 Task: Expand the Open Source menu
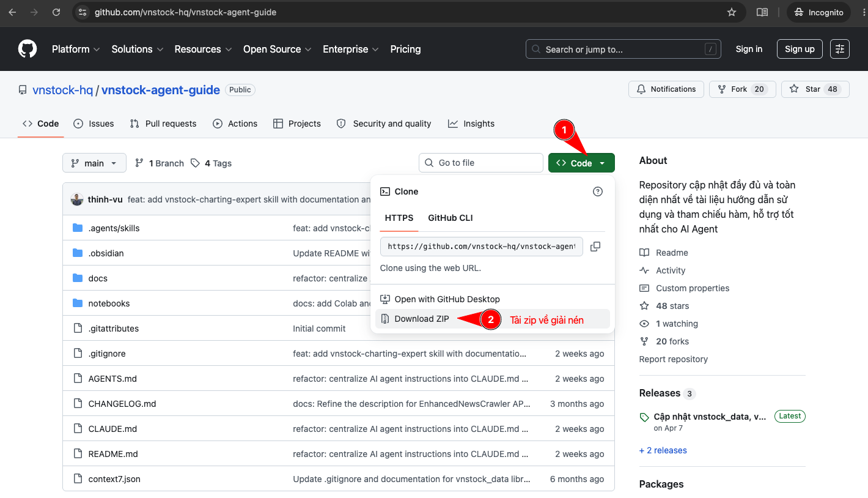278,49
